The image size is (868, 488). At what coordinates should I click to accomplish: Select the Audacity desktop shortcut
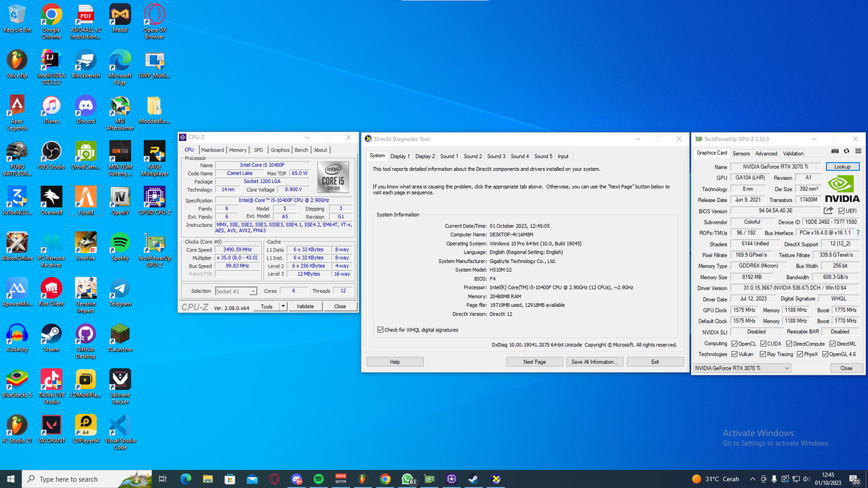click(17, 338)
